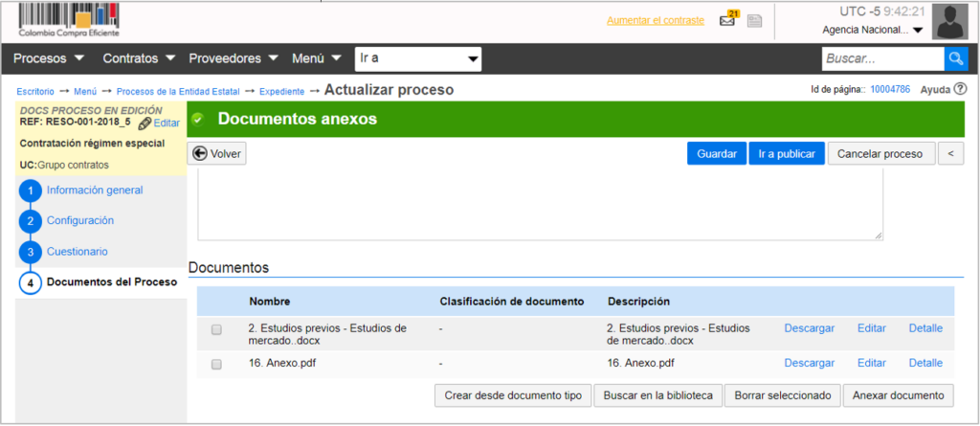Open the 'Ir a' combo box

tap(417, 59)
